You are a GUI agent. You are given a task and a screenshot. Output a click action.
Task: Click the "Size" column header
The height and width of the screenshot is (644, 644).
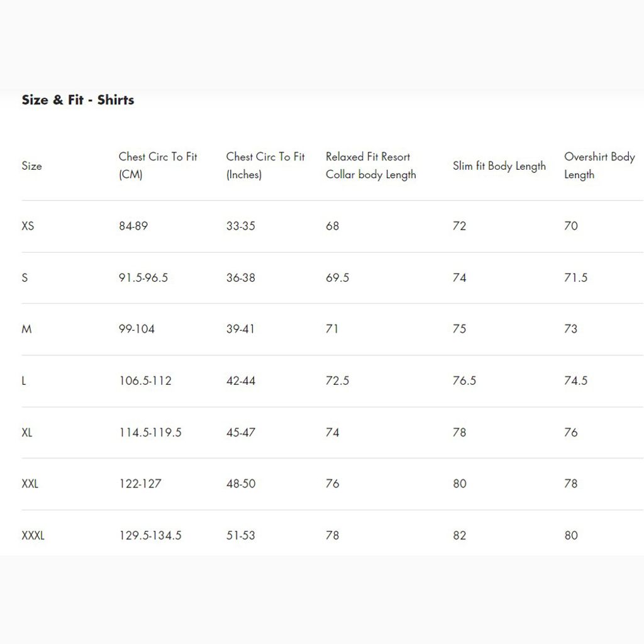point(31,166)
